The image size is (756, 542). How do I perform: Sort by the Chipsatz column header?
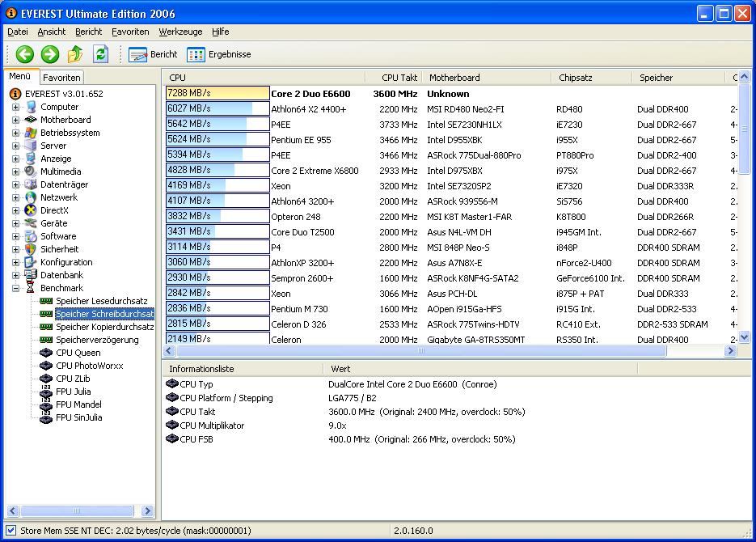[592, 78]
